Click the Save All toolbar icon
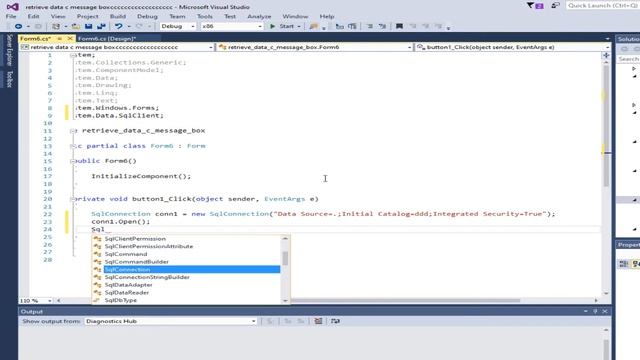The height and width of the screenshot is (360, 640). pyautogui.click(x=101, y=26)
